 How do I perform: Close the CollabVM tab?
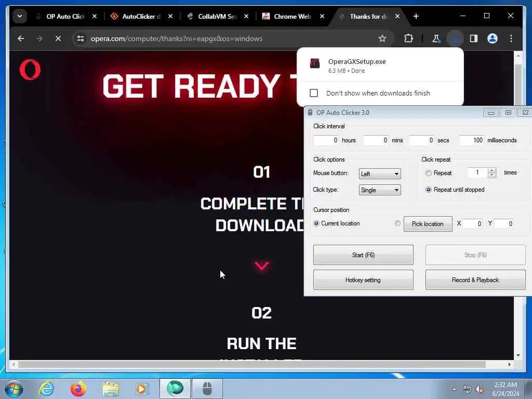coord(246,16)
